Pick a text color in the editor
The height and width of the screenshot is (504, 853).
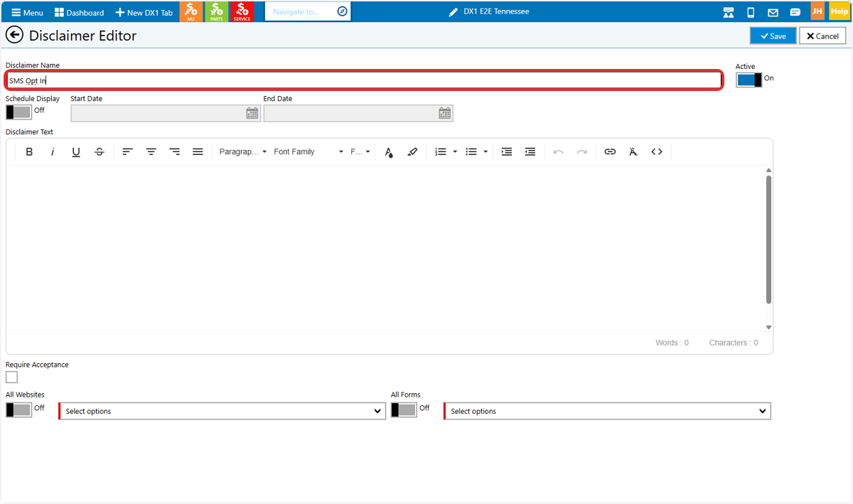tap(389, 151)
